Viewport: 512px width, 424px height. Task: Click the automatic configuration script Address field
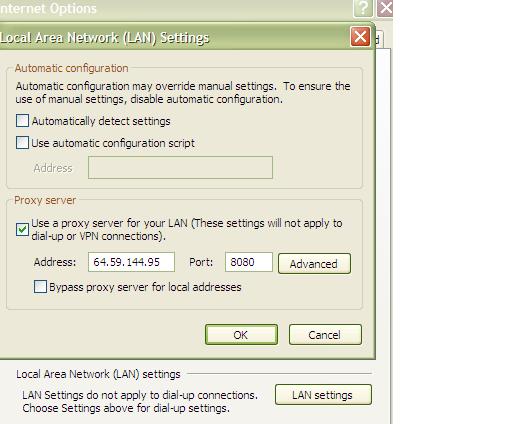pyautogui.click(x=180, y=167)
